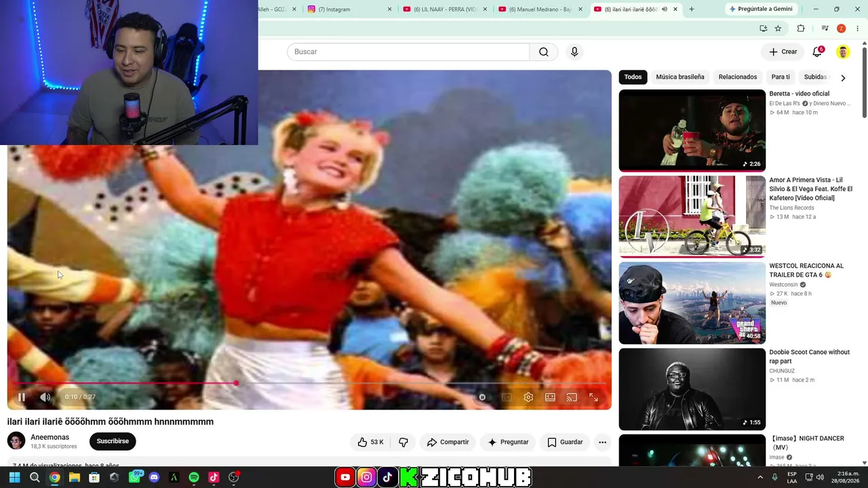The height and width of the screenshot is (488, 868).
Task: Click the YouTube search field
Action: 408,52
